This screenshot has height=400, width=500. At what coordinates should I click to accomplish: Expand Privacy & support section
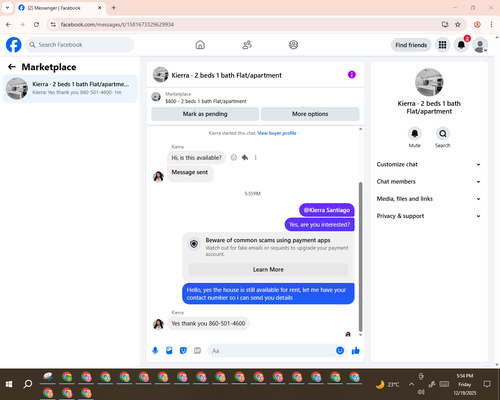pyautogui.click(x=429, y=216)
